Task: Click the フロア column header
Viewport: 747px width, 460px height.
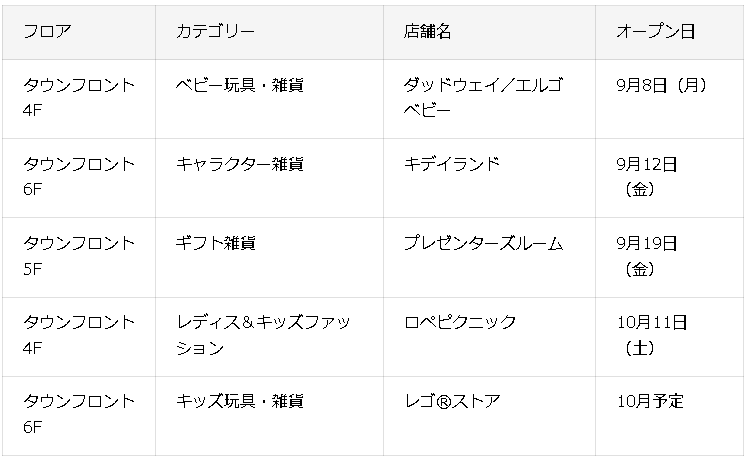Action: (79, 32)
